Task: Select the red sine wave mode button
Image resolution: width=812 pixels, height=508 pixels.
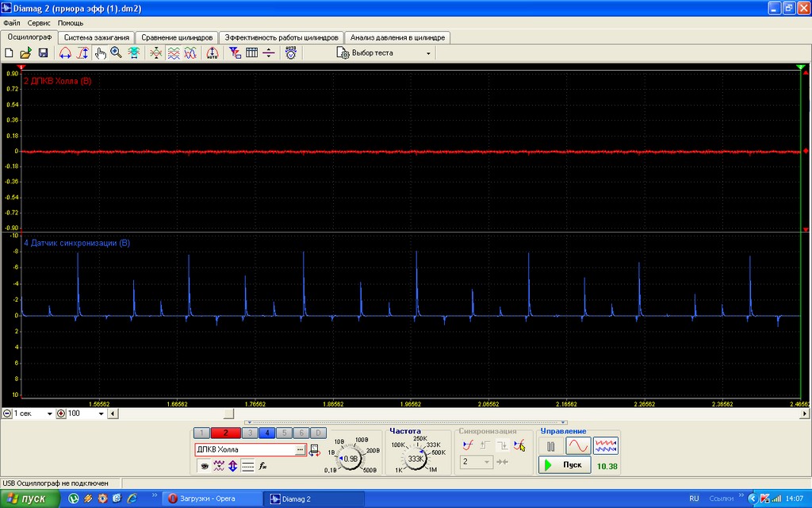Action: coord(578,446)
